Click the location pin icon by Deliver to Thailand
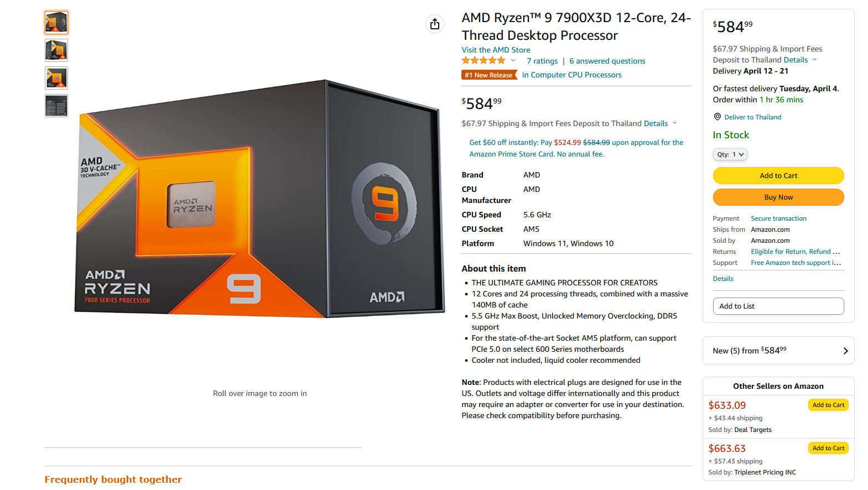The image size is (868, 490). (x=717, y=117)
